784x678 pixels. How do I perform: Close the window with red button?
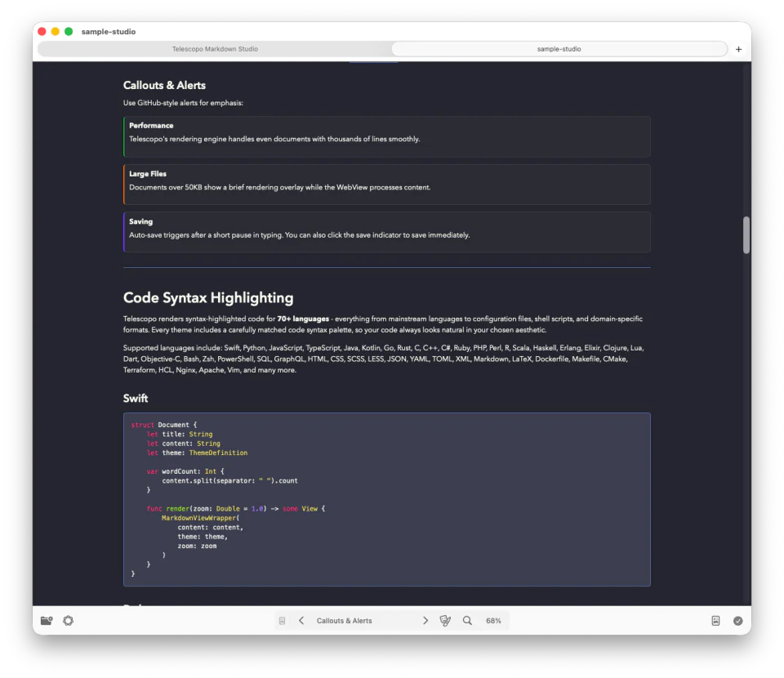(42, 32)
